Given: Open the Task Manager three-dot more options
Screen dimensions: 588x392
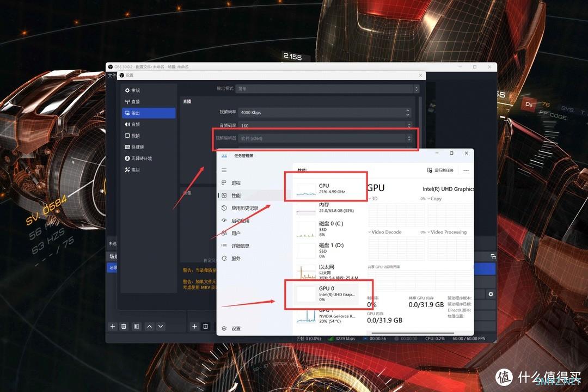Looking at the screenshot, I should (x=465, y=170).
